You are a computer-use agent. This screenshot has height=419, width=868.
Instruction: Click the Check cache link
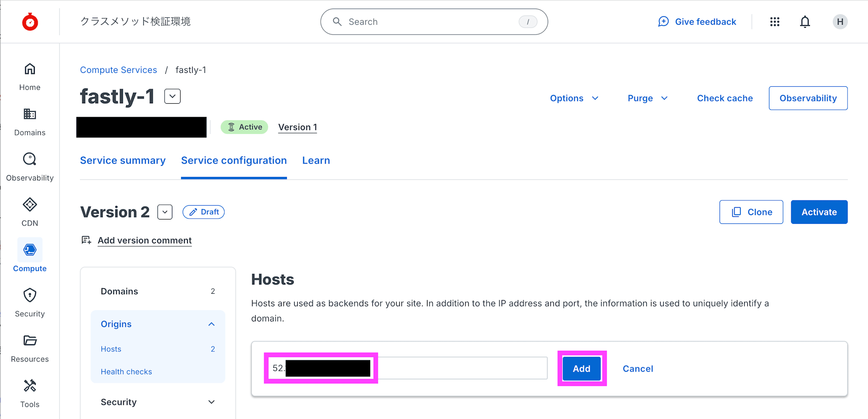tap(725, 98)
